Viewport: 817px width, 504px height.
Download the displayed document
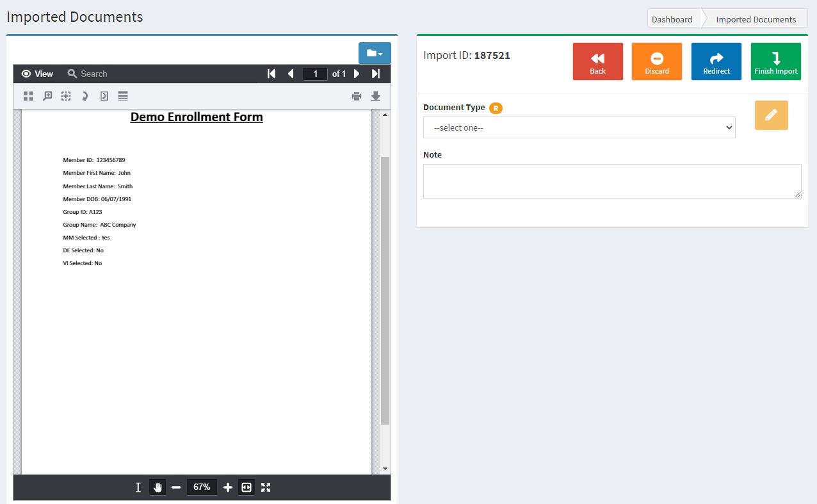pos(376,96)
